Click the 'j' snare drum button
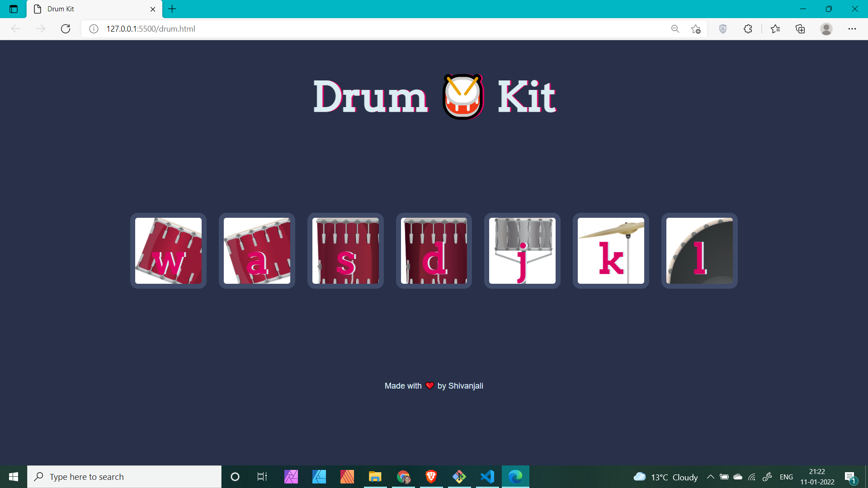Viewport: 868px width, 488px height. 522,251
